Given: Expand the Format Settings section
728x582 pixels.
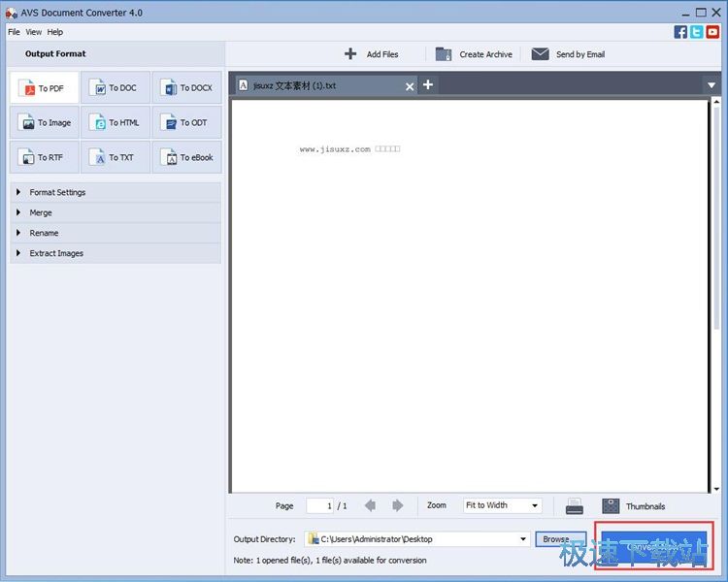Looking at the screenshot, I should click(57, 192).
